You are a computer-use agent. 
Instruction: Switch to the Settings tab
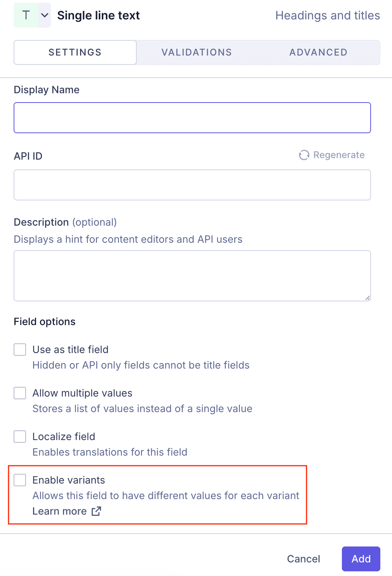(x=75, y=52)
